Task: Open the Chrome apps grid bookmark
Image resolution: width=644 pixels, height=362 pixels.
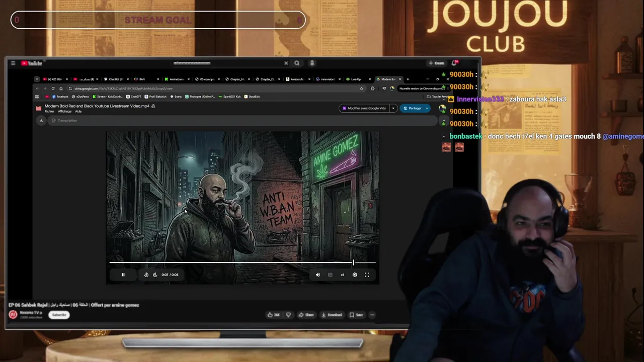Action: coord(37,97)
